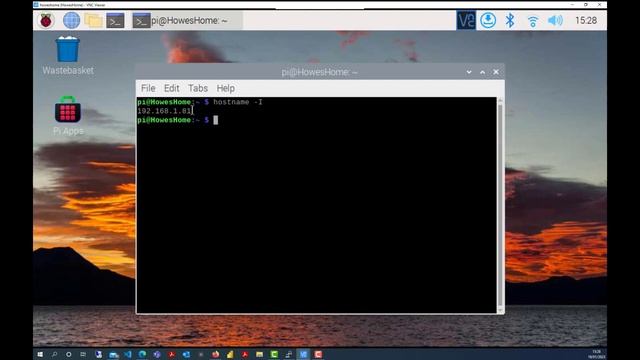This screenshot has width=640, height=360.
Task: Open the Windows Start menu
Action: click(x=40, y=354)
